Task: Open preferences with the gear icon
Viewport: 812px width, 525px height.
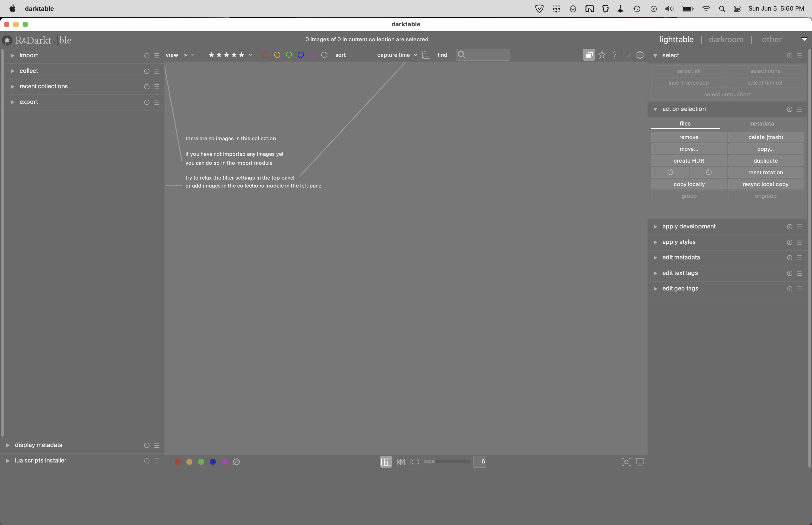Action: tap(640, 55)
